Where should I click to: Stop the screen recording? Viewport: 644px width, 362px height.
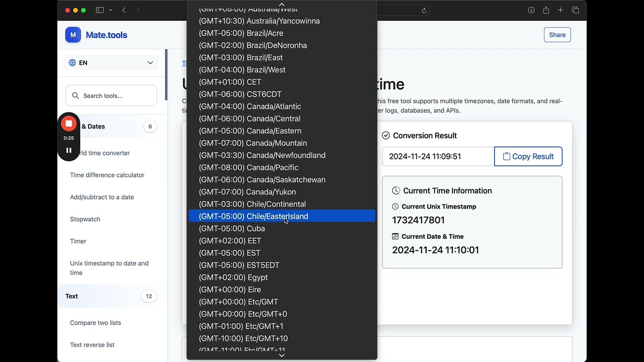click(69, 124)
